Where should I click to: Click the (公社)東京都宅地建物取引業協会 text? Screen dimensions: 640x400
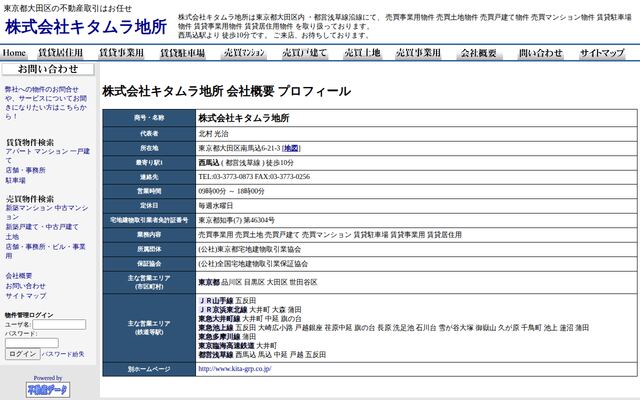(x=249, y=249)
